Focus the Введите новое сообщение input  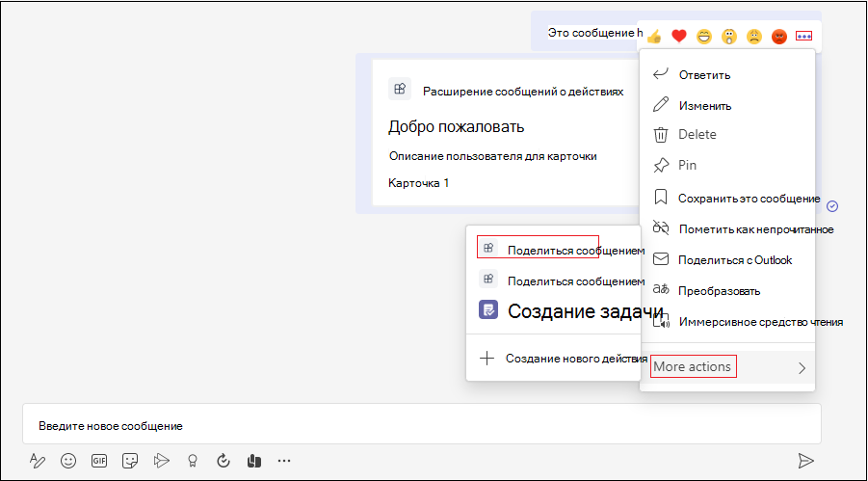coord(421,426)
